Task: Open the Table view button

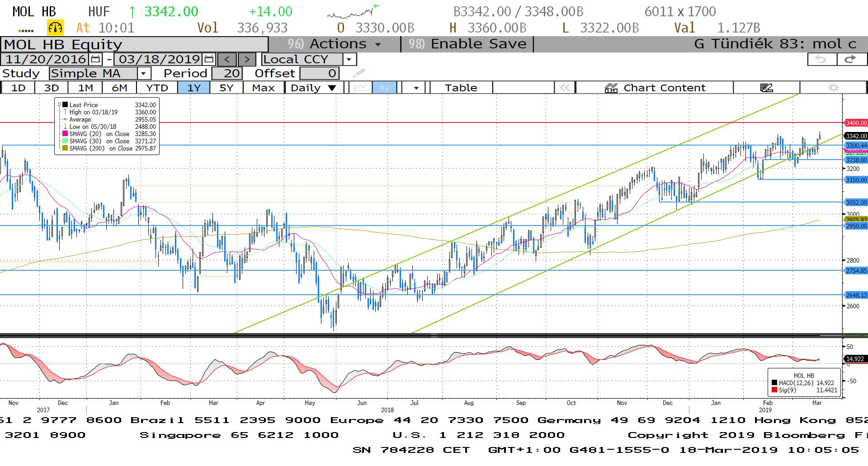Action: pos(461,88)
